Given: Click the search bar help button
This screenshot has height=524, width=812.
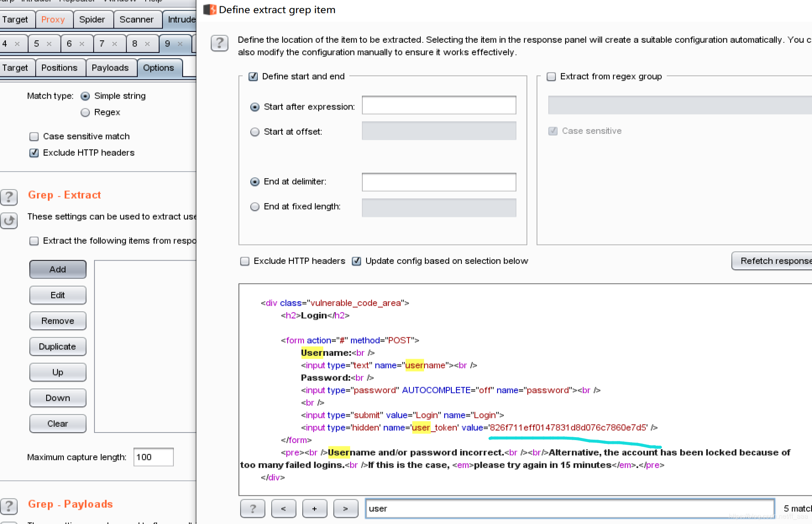Looking at the screenshot, I should click(x=252, y=508).
